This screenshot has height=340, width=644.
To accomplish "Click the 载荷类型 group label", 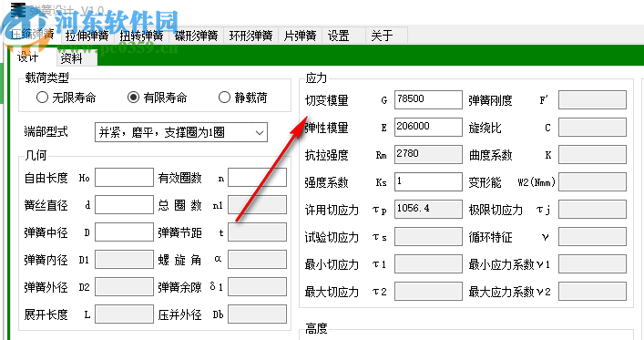I will click(46, 77).
